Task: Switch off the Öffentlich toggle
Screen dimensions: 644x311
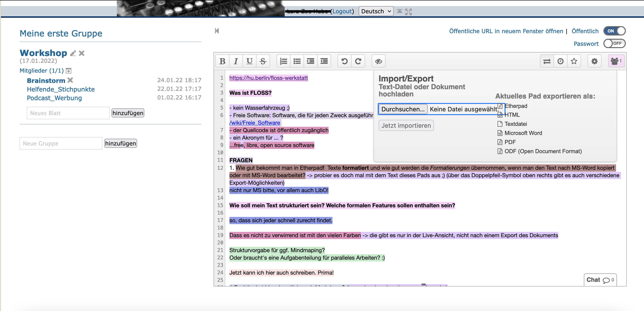Action: (x=614, y=31)
